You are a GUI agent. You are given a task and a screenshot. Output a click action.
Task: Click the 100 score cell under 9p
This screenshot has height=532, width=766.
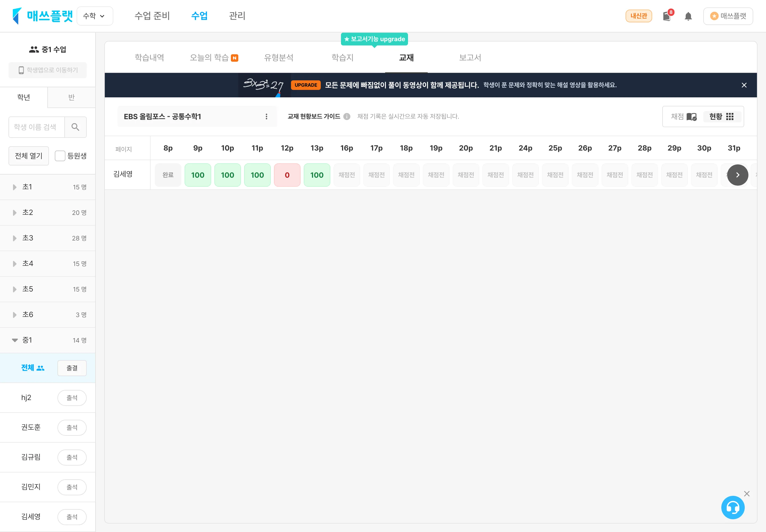coord(198,175)
